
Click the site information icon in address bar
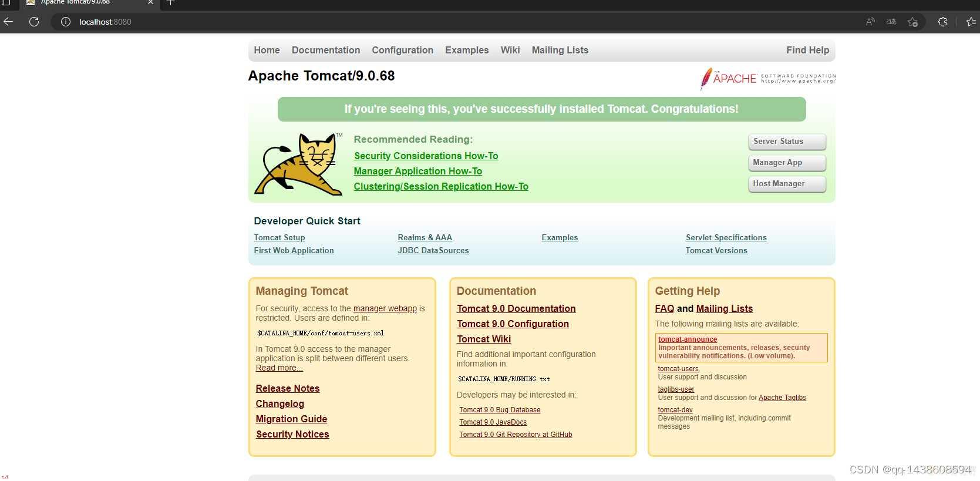tap(66, 22)
